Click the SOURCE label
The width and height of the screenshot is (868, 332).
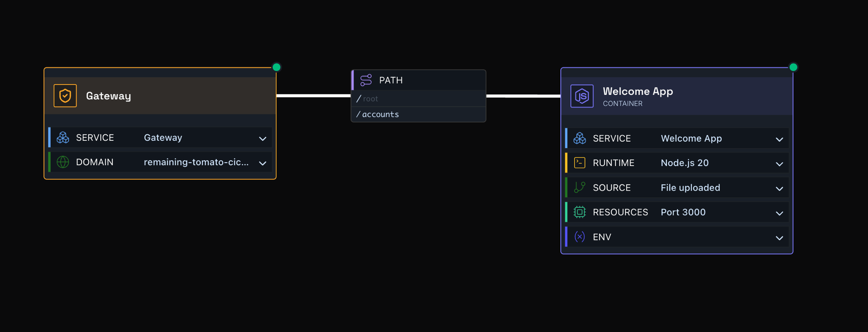click(x=612, y=188)
